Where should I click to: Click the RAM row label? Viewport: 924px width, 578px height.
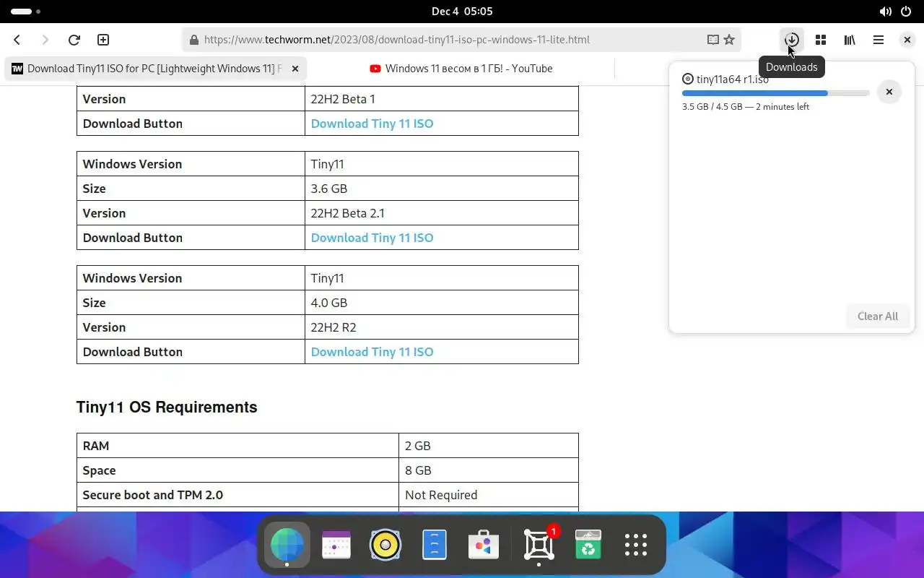[x=96, y=446]
